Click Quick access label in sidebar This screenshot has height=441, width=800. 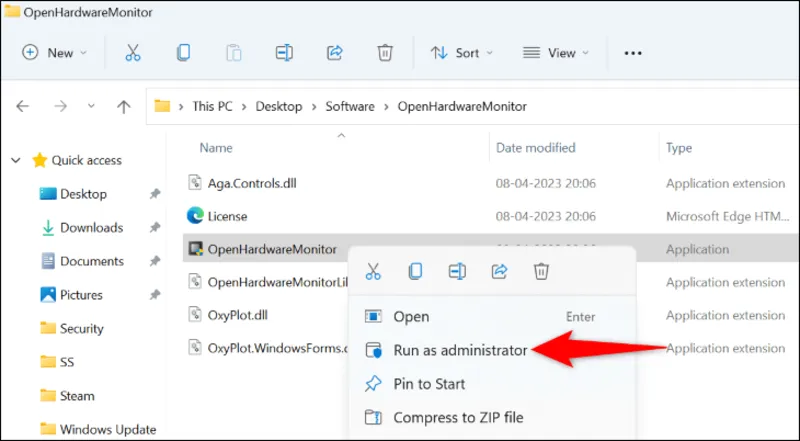tap(86, 160)
